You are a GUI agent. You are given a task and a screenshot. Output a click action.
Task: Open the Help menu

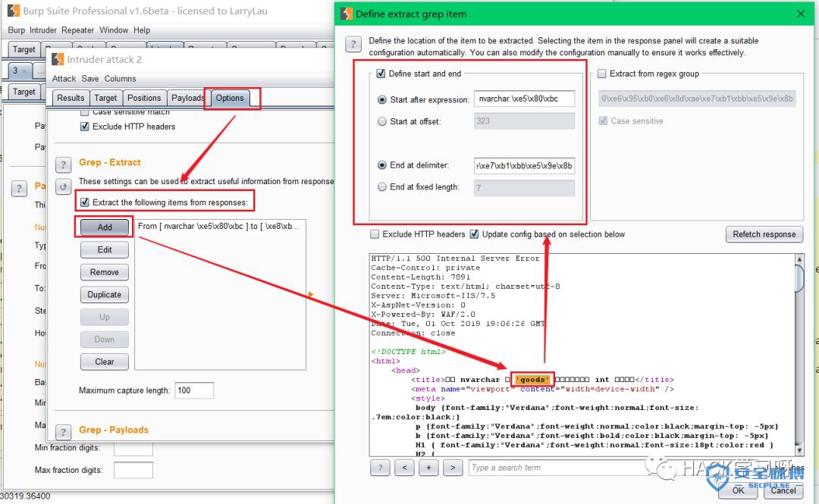(x=142, y=30)
